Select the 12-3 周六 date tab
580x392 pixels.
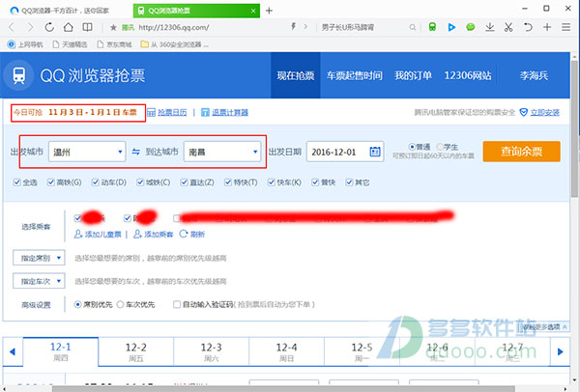211,351
